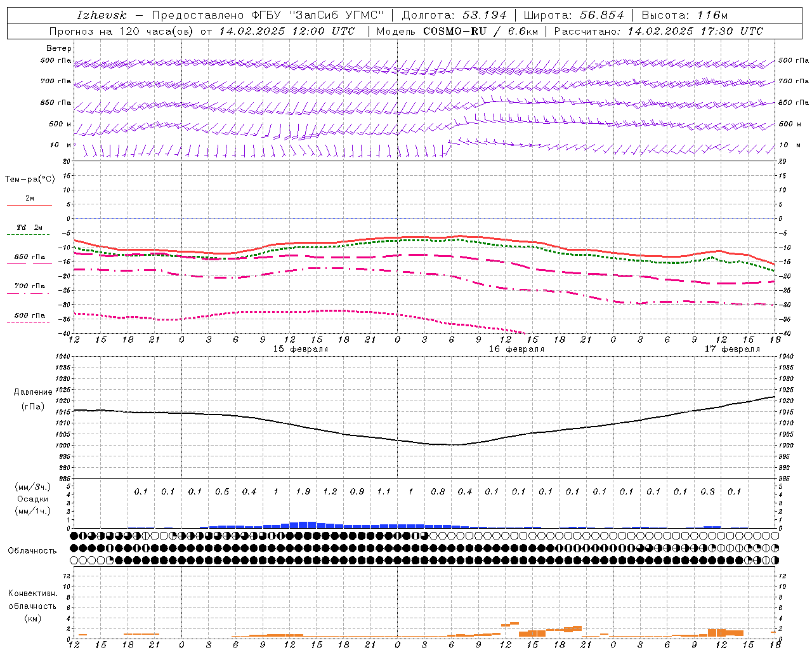Select the 'Долгота: 53.194' header value
The width and height of the screenshot is (812, 650).
454,15
